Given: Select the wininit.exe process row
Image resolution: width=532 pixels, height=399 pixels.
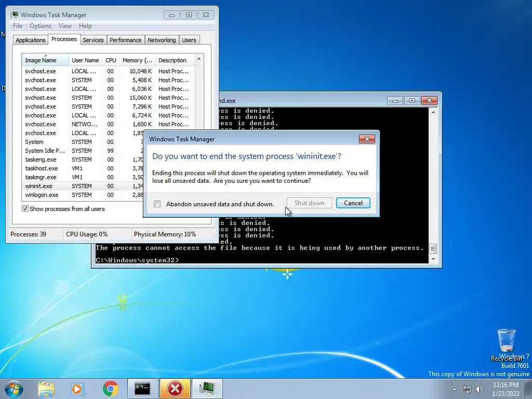Looking at the screenshot, I should [x=83, y=186].
